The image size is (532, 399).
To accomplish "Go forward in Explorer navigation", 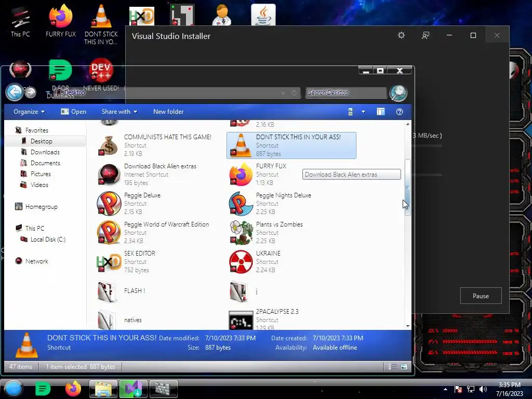I will pos(31,92).
